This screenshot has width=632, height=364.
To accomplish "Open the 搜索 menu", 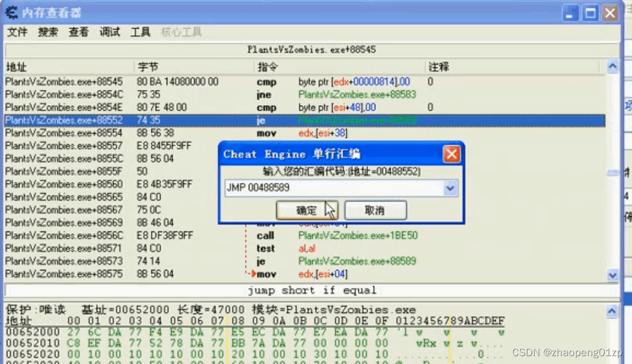I will point(48,32).
